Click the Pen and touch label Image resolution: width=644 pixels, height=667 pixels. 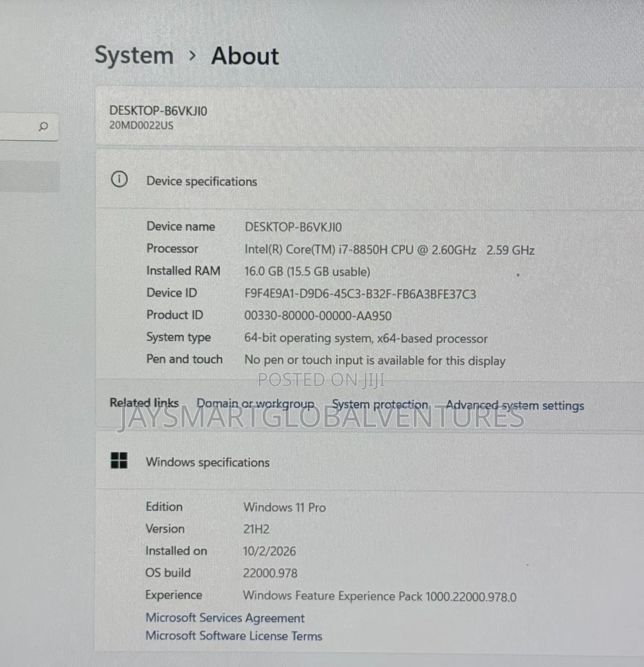tap(184, 359)
